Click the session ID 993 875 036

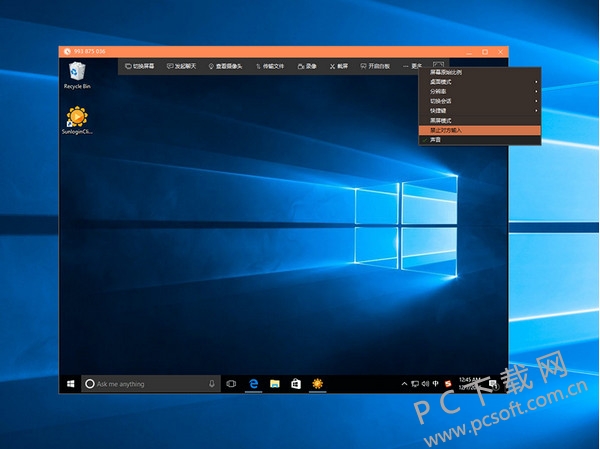pos(90,51)
